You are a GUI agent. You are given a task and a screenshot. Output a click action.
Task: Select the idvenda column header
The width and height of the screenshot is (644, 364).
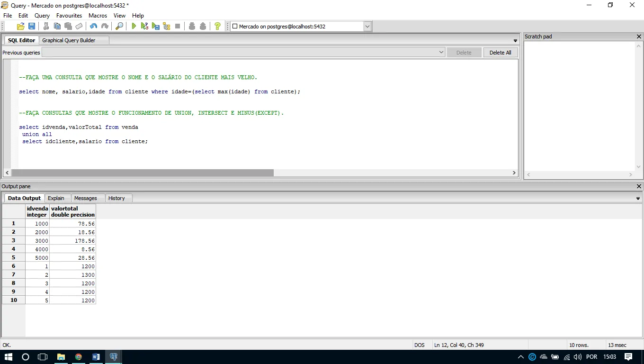tap(37, 211)
